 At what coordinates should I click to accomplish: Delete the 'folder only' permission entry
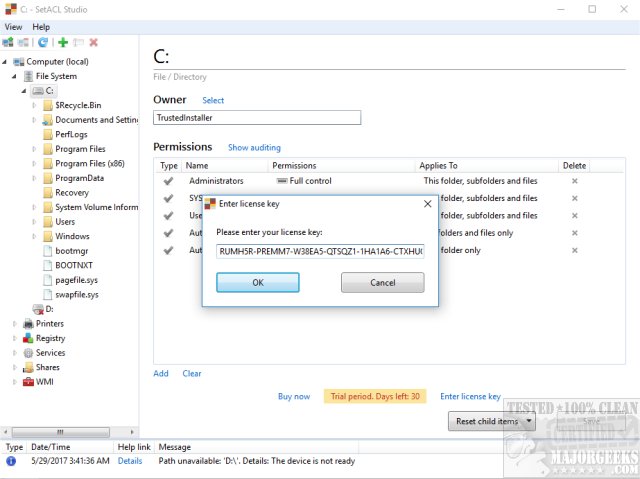(575, 250)
